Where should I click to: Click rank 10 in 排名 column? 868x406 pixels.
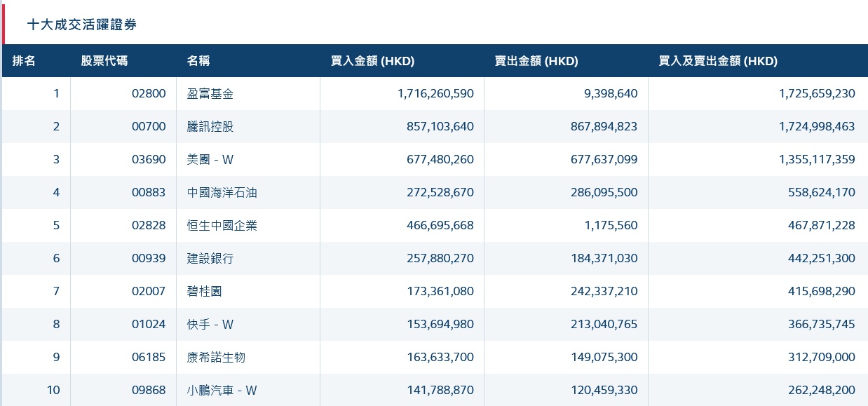(x=53, y=390)
